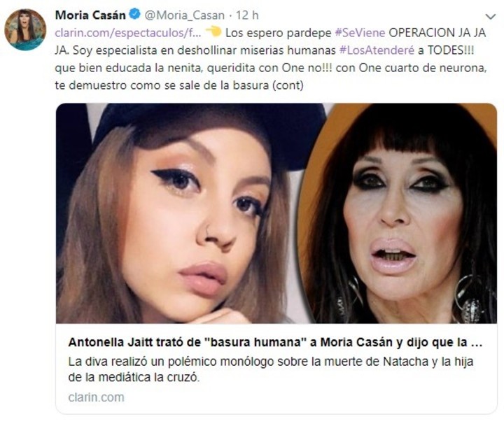Image resolution: width=504 pixels, height=426 pixels.
Task: Open the 12 h timestamp
Action: 247,15
